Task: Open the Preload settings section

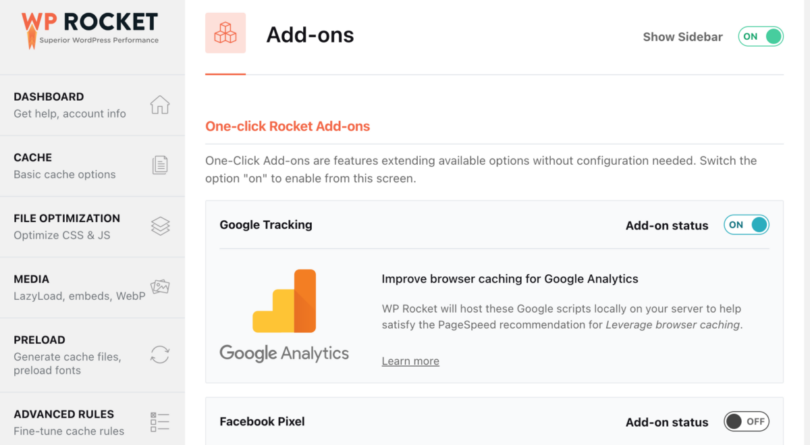Action: [92, 355]
